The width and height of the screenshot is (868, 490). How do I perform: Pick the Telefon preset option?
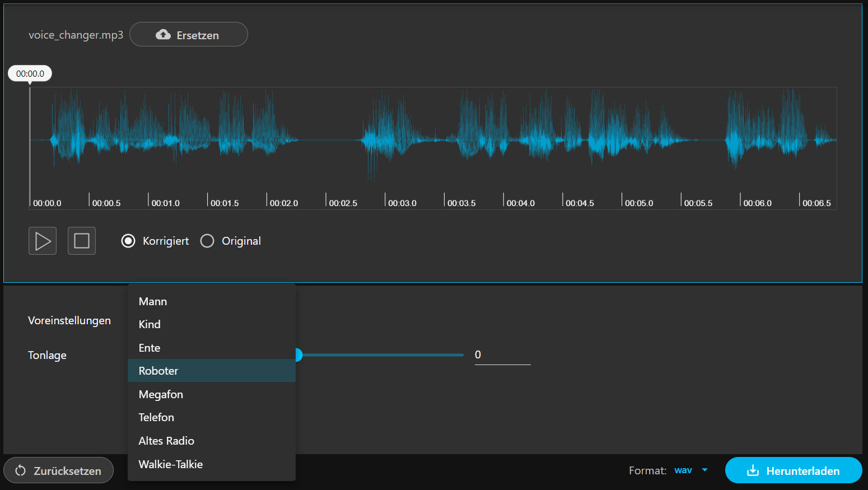156,417
